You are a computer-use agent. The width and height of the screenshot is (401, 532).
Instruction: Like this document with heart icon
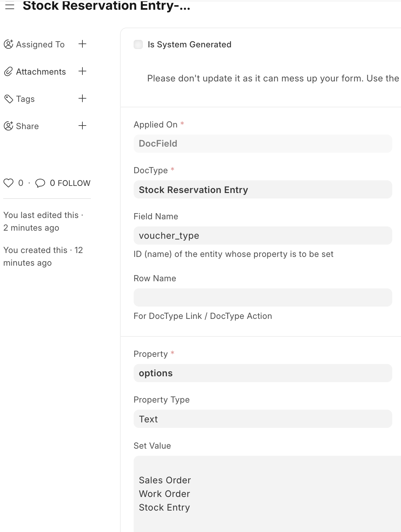(8, 183)
